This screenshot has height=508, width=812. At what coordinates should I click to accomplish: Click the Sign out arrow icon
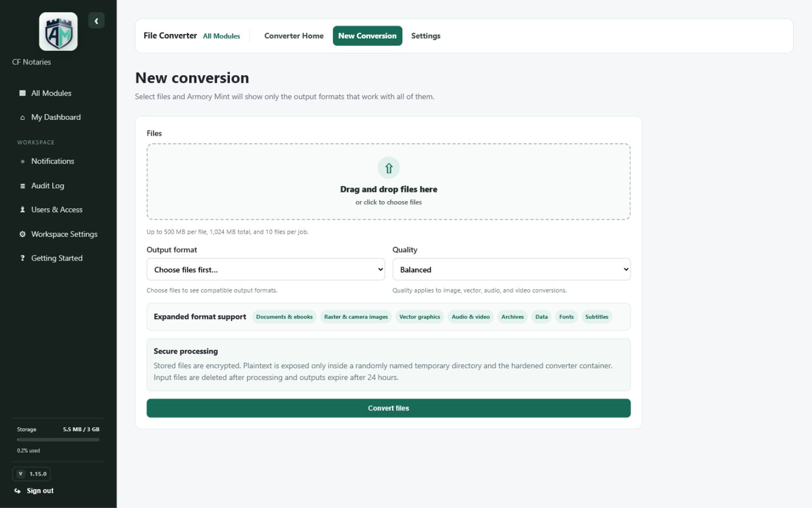tap(18, 491)
